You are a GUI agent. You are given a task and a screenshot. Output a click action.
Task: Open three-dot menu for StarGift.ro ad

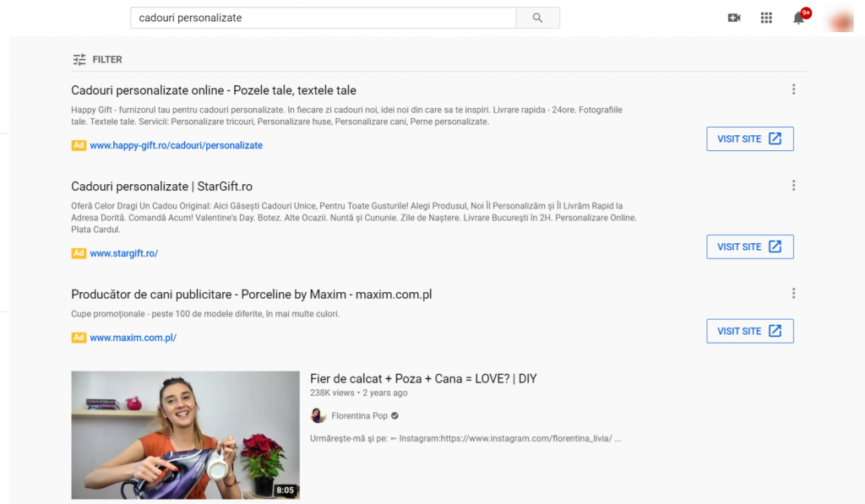(x=793, y=185)
